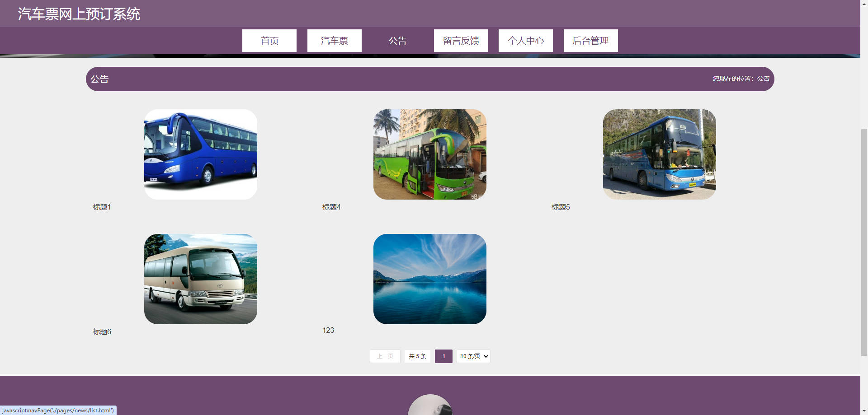
Task: Click the 汽车票网上预订系统 site title
Action: [x=79, y=14]
